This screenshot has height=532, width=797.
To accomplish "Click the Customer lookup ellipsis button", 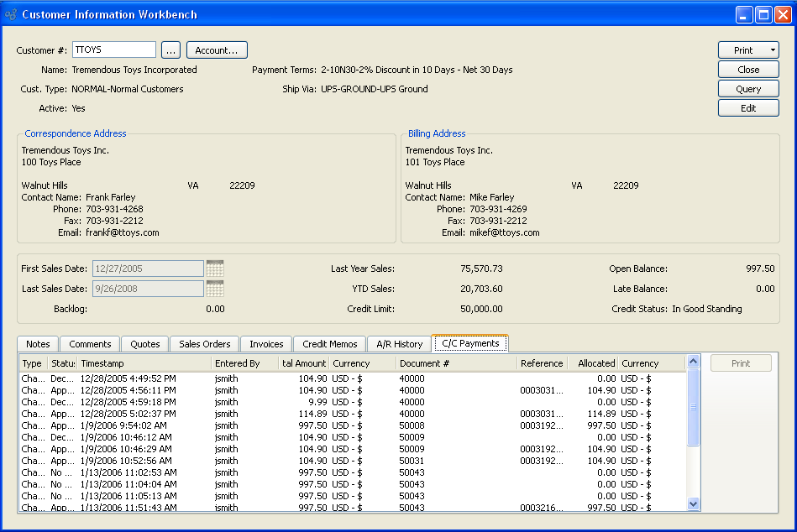I will tap(170, 50).
